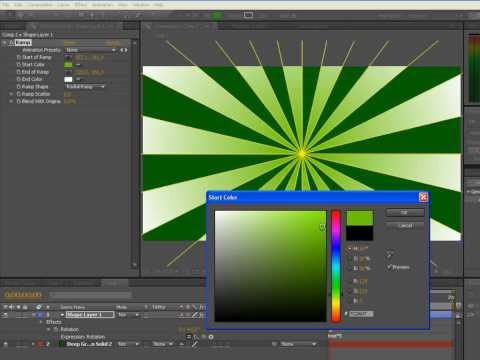Screen dimensions: 480x360
Task: Close the Start Color dialog
Action: coord(423,197)
